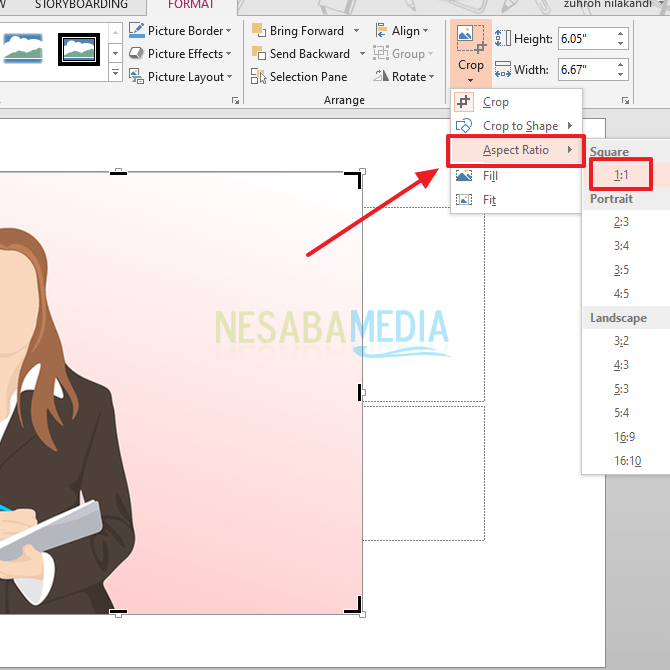Click the Align icon
The height and width of the screenshot is (670, 670).
point(381,31)
